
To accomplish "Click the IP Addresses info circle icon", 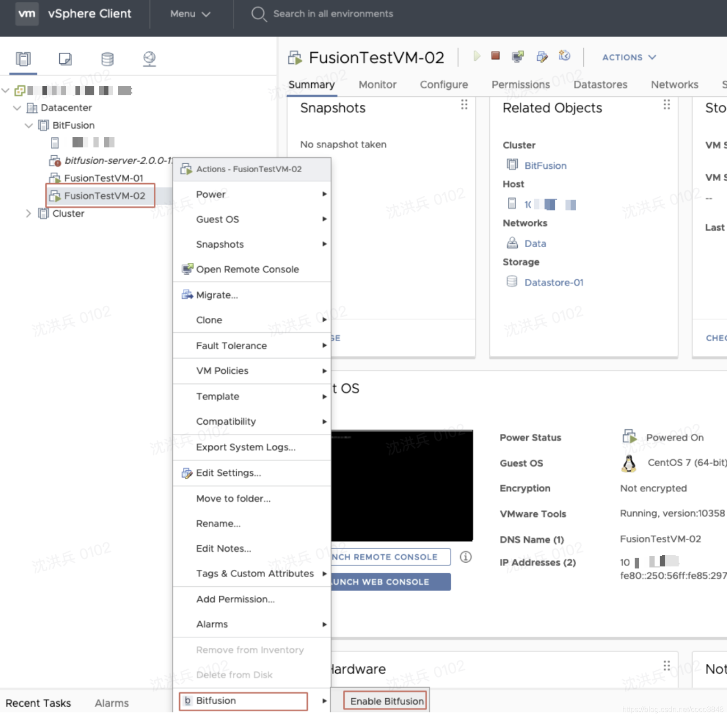I will (466, 557).
